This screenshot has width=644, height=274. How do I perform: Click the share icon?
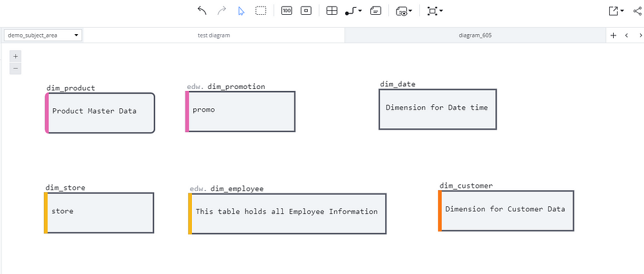[x=638, y=11]
